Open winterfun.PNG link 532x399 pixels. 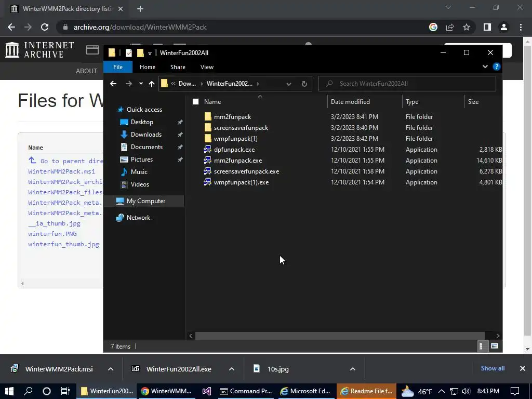pos(52,234)
